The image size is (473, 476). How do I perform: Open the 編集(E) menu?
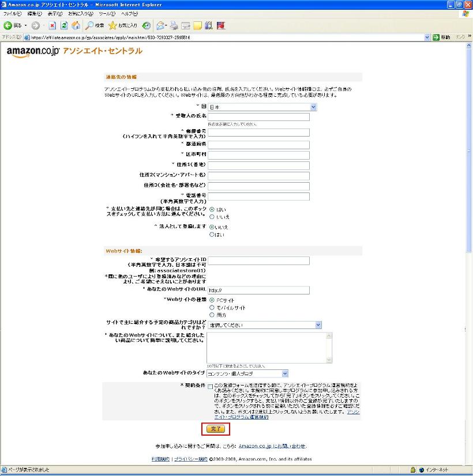click(x=35, y=14)
